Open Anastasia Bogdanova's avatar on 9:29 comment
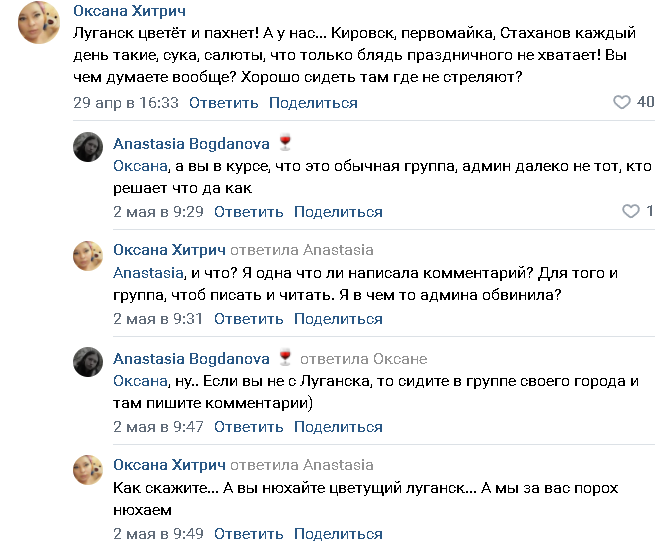The height and width of the screenshot is (547, 670). pyautogui.click(x=88, y=148)
